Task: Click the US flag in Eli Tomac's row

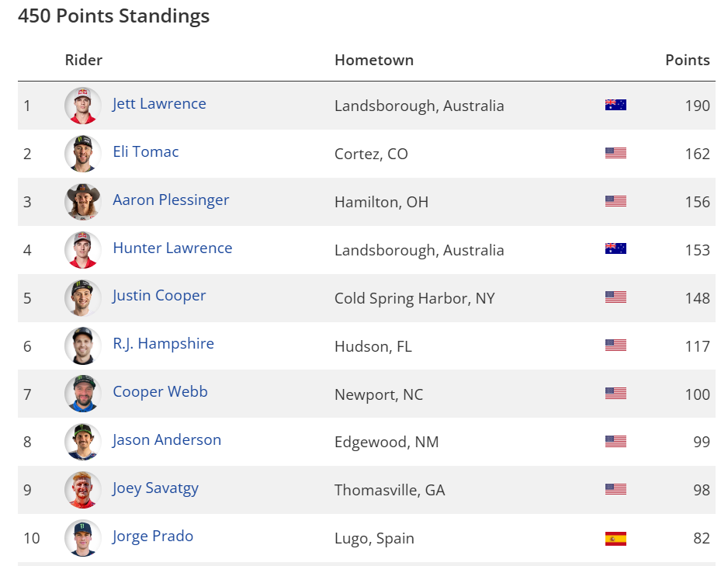Action: [615, 154]
